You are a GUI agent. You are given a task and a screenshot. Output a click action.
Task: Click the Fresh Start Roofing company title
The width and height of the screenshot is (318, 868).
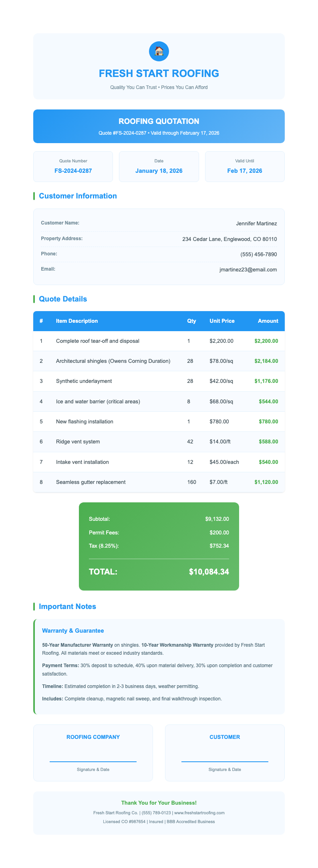159,73
